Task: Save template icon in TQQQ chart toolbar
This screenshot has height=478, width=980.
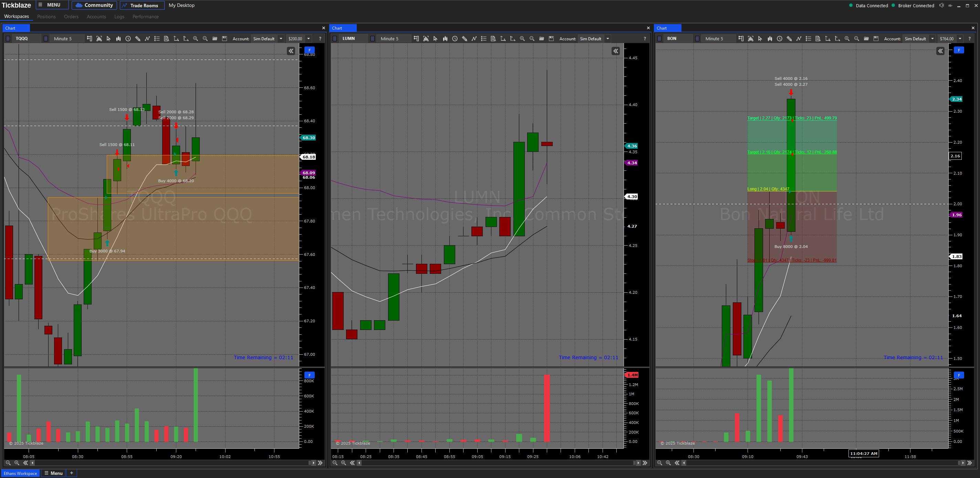Action: tap(225, 39)
